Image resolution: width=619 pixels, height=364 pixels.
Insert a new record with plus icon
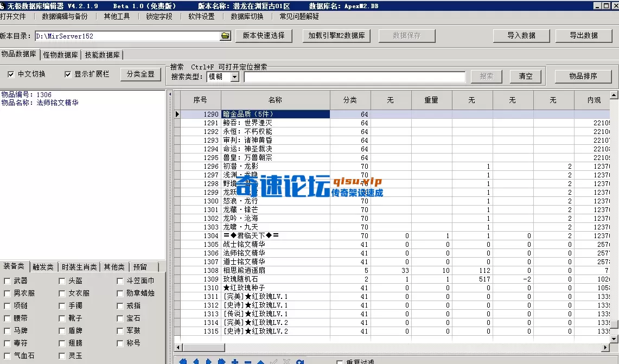pos(234,361)
